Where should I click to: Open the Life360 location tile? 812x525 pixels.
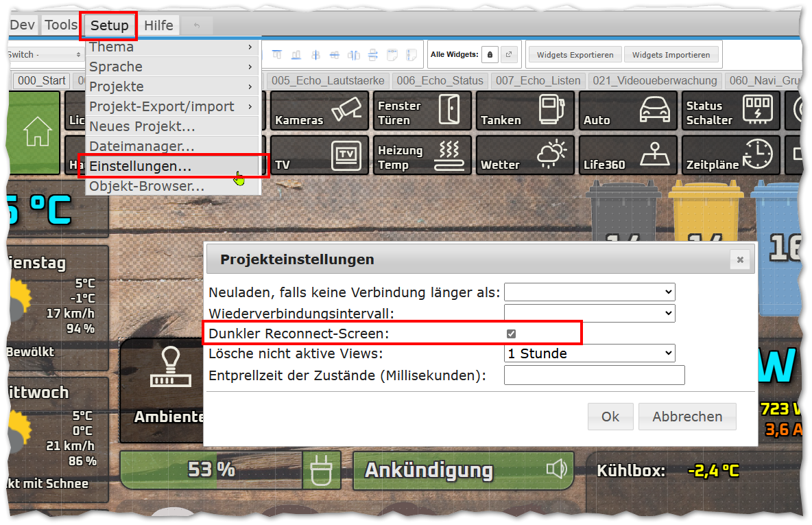point(628,155)
